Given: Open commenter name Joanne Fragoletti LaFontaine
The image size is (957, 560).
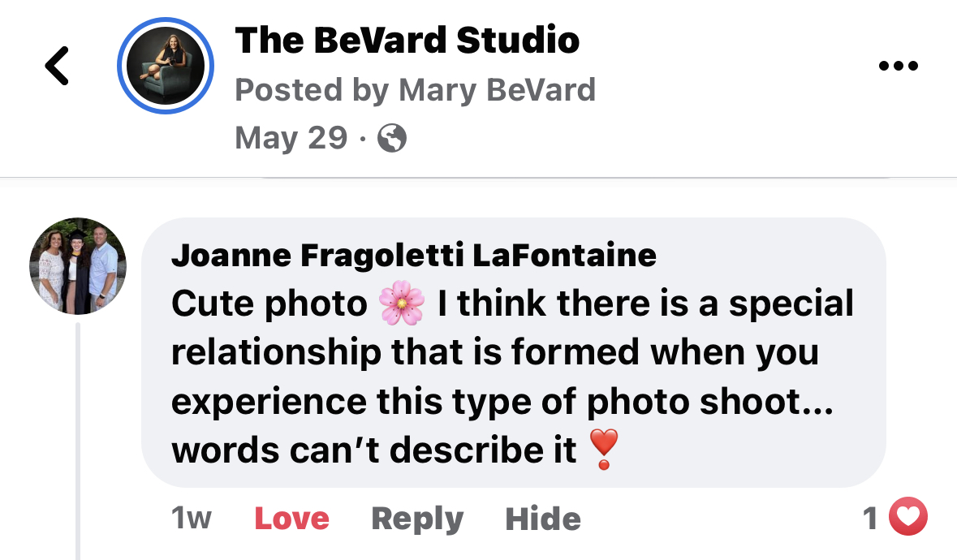Looking at the screenshot, I should (413, 256).
